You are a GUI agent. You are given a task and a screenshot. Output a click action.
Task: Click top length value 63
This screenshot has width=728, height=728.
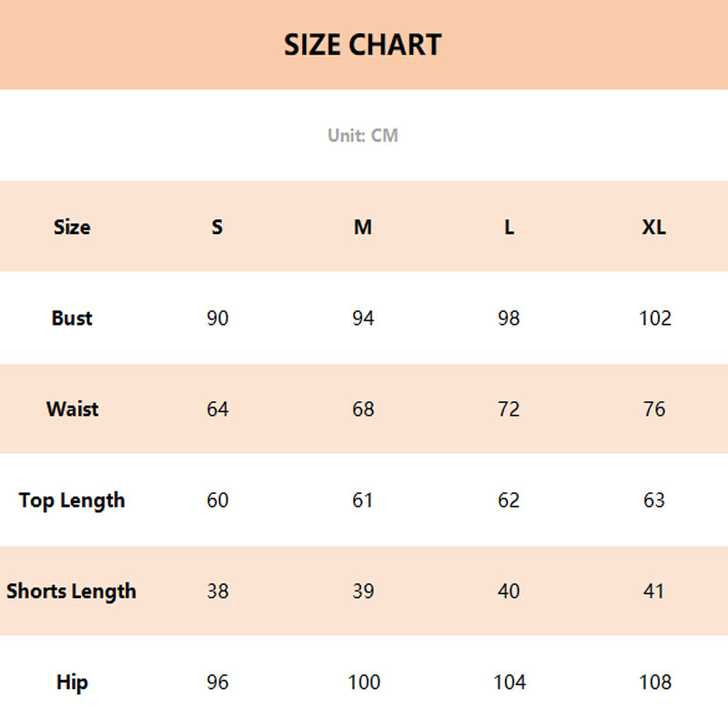654,500
